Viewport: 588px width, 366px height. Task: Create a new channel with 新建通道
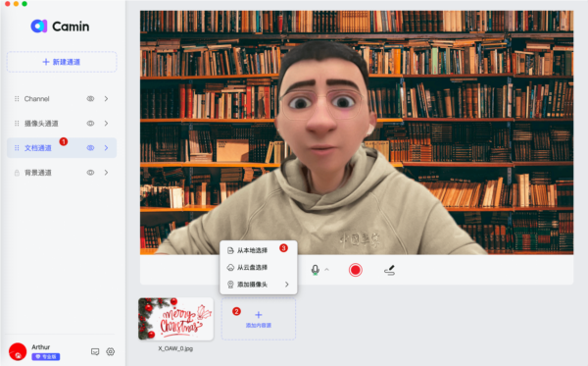[x=62, y=62]
